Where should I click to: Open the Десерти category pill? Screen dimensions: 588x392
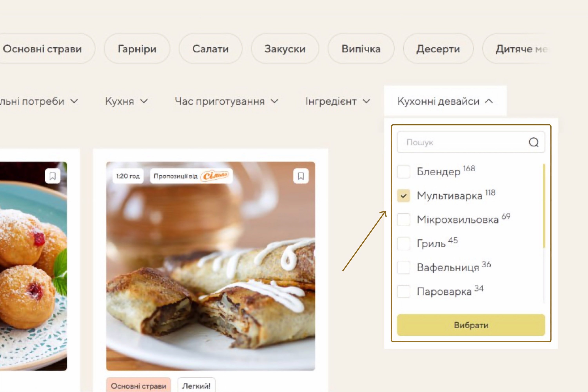coord(438,49)
